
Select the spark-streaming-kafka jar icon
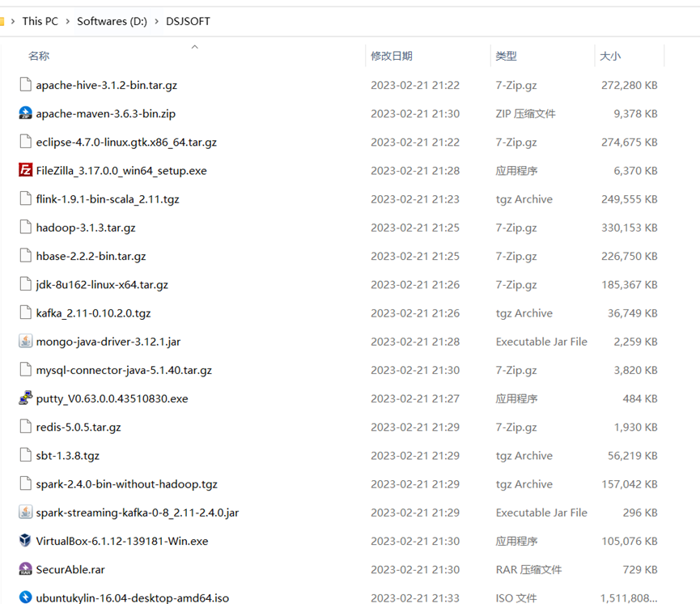coord(25,512)
